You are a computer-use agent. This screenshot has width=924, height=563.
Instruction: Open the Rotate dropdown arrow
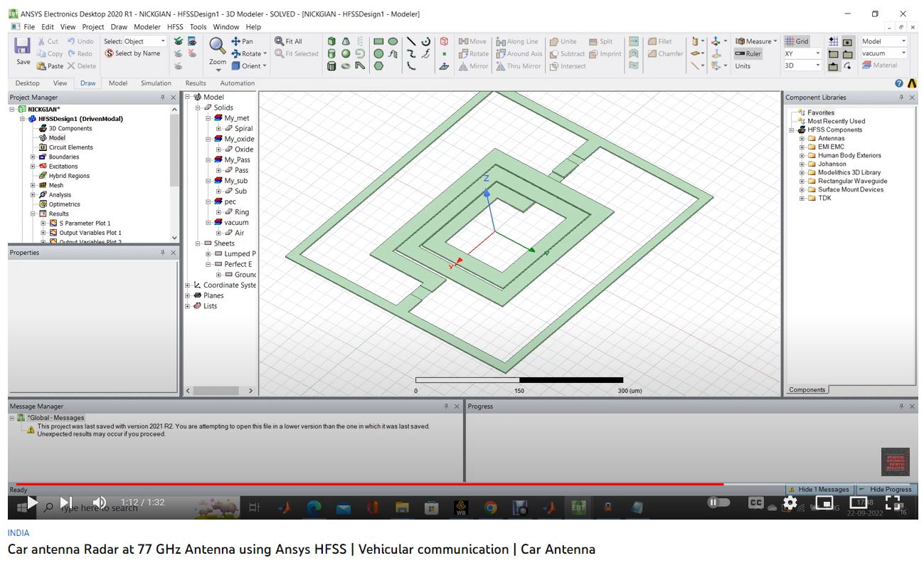265,53
